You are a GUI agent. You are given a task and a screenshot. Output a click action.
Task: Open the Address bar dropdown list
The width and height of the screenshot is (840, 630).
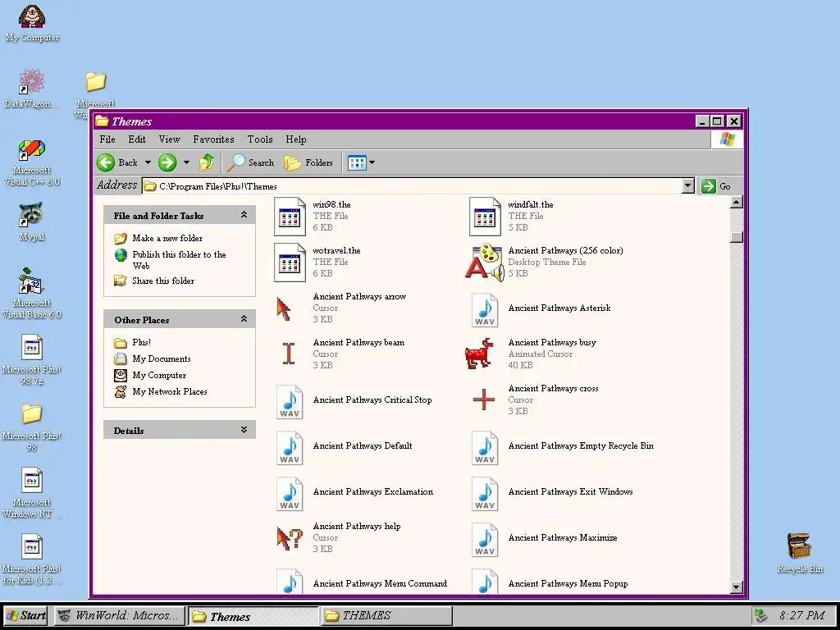[x=688, y=186]
